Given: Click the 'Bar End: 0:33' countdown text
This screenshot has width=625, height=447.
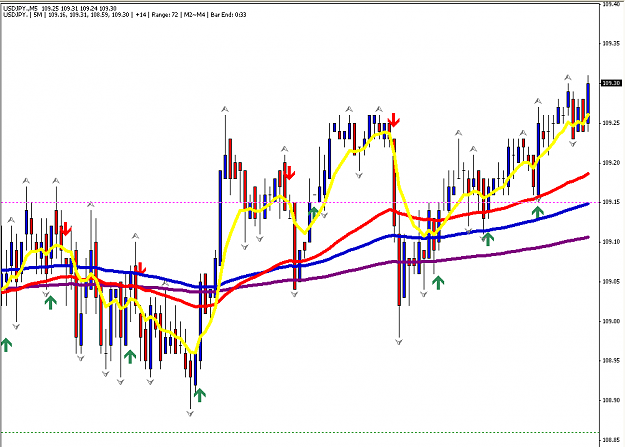Looking at the screenshot, I should (228, 15).
